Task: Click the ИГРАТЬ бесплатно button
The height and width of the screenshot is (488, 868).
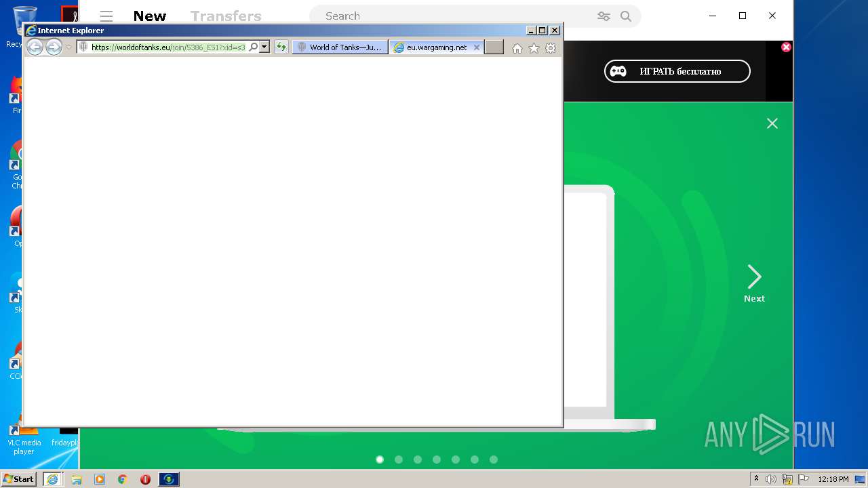Action: (x=677, y=71)
